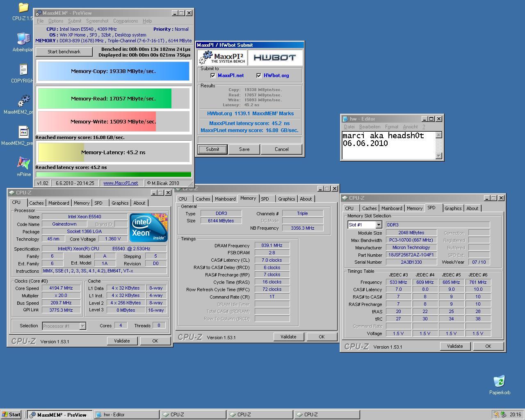Image resolution: width=525 pixels, height=420 pixels.
Task: Open the Windows Start button
Action: (x=11, y=415)
